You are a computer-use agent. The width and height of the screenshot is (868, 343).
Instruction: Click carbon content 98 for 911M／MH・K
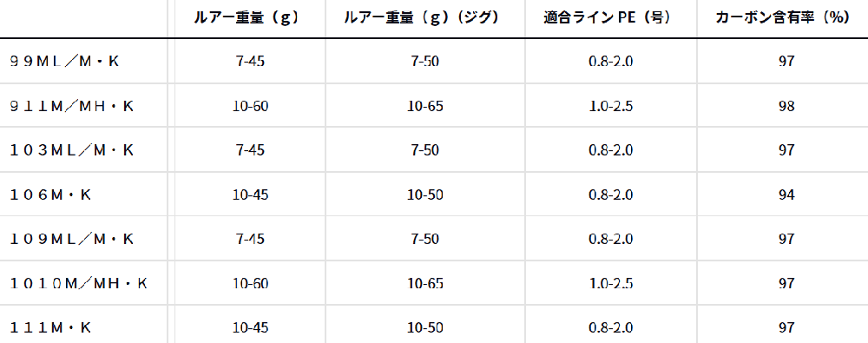786,106
